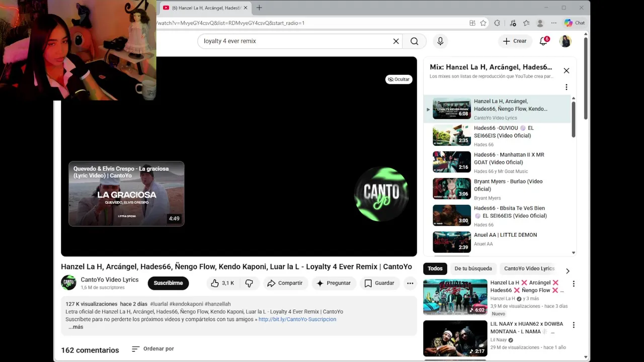Open the browser extensions icon

point(497,23)
